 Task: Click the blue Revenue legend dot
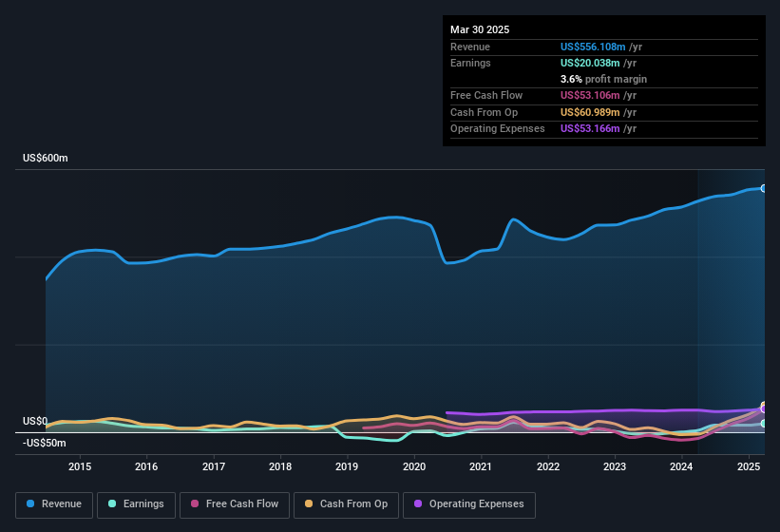(x=30, y=503)
